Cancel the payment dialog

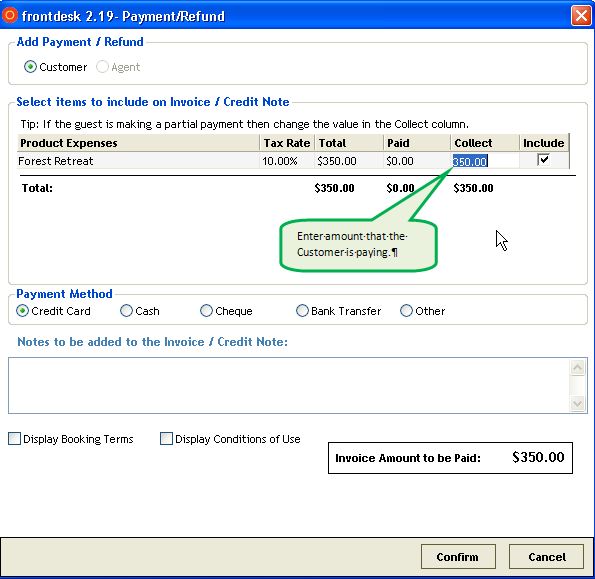coord(546,557)
